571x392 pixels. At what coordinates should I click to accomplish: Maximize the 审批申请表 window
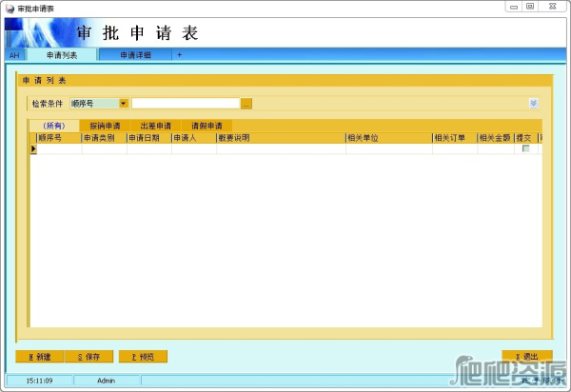tap(530, 7)
